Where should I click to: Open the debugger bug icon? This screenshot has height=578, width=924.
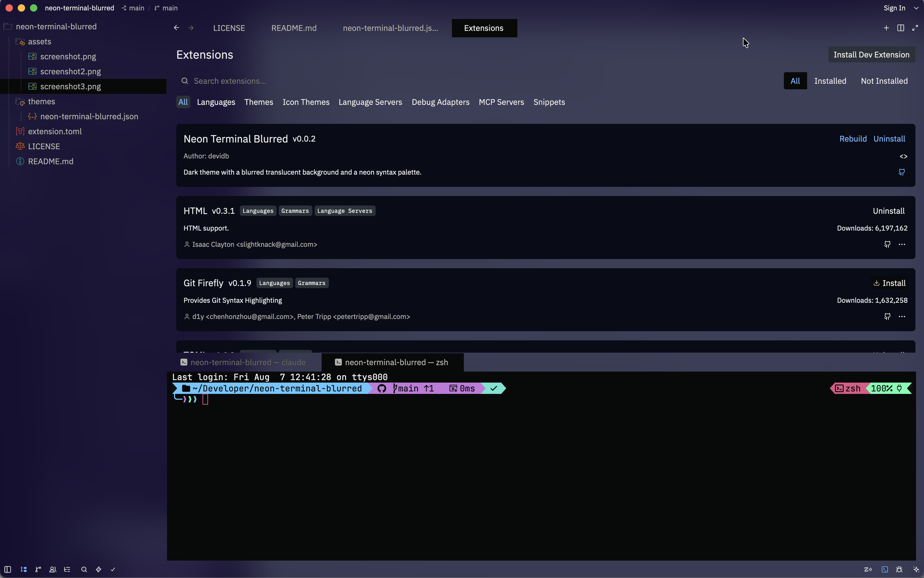click(899, 569)
